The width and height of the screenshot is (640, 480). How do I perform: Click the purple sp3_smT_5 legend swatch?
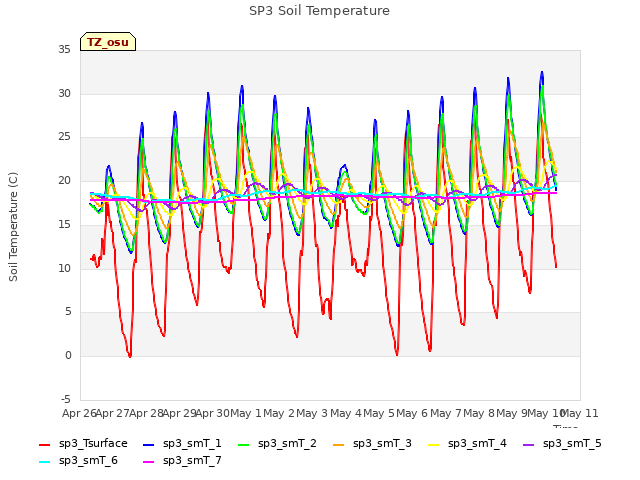tap(529, 444)
